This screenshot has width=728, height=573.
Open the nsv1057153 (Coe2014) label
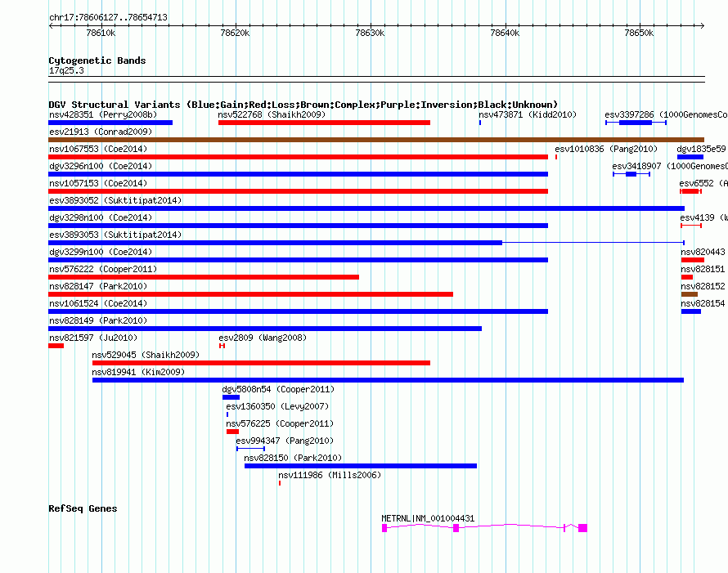click(98, 183)
